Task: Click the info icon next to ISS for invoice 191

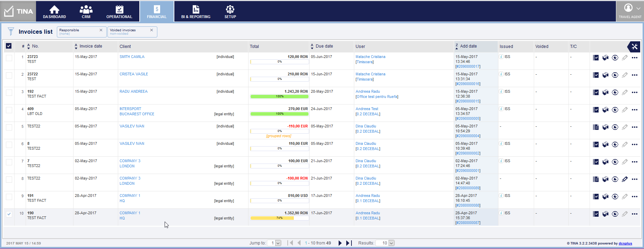Action: [x=501, y=196]
